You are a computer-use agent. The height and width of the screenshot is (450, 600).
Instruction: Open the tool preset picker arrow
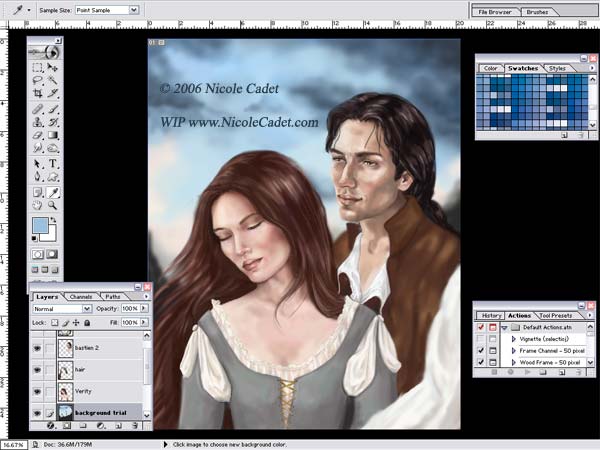(29, 10)
